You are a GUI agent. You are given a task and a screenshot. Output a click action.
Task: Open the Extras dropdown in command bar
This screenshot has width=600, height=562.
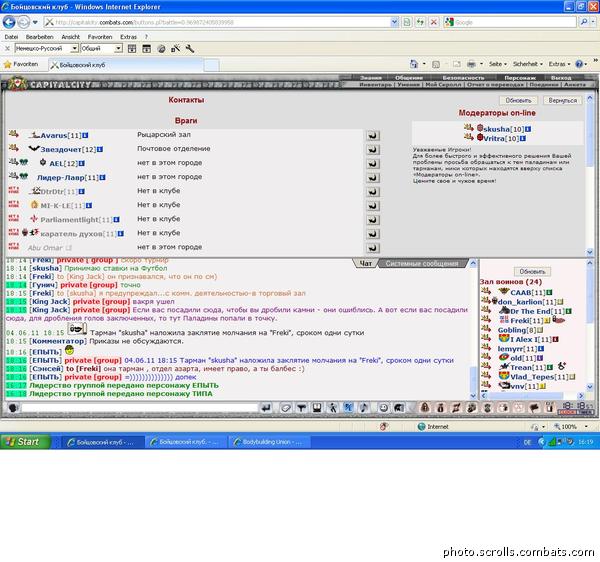[559, 64]
